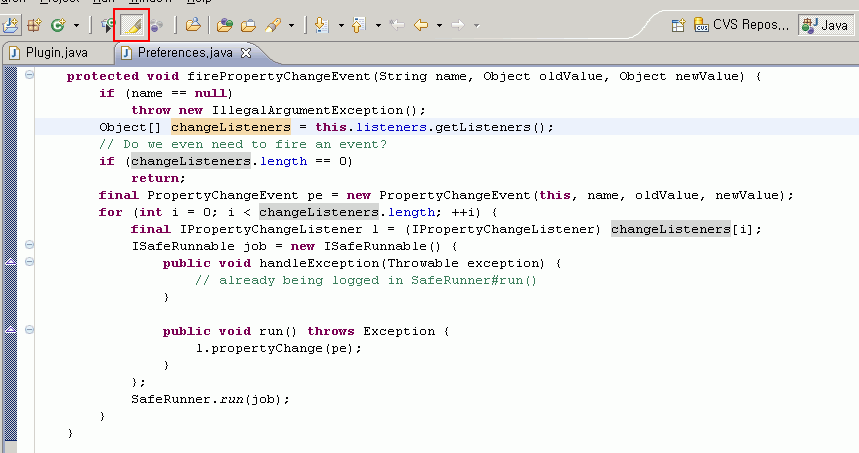Click the New Java Class icon

click(x=57, y=25)
